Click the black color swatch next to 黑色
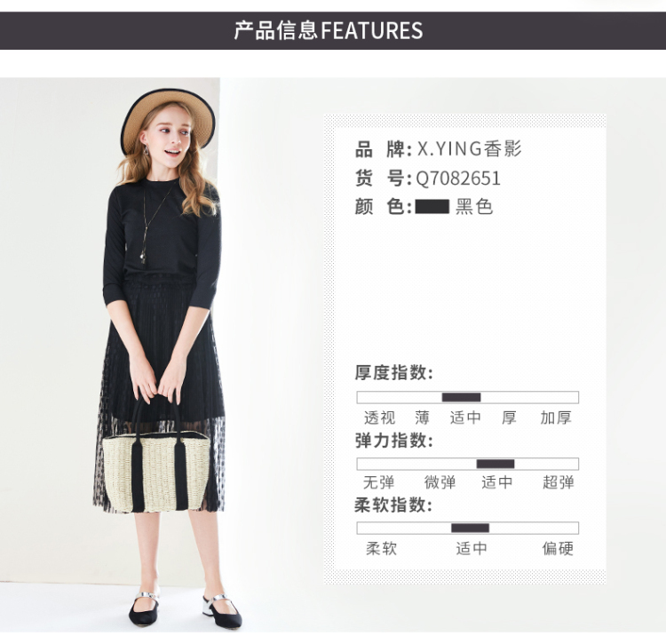Image resolution: width=666 pixels, height=644 pixels. [432, 207]
